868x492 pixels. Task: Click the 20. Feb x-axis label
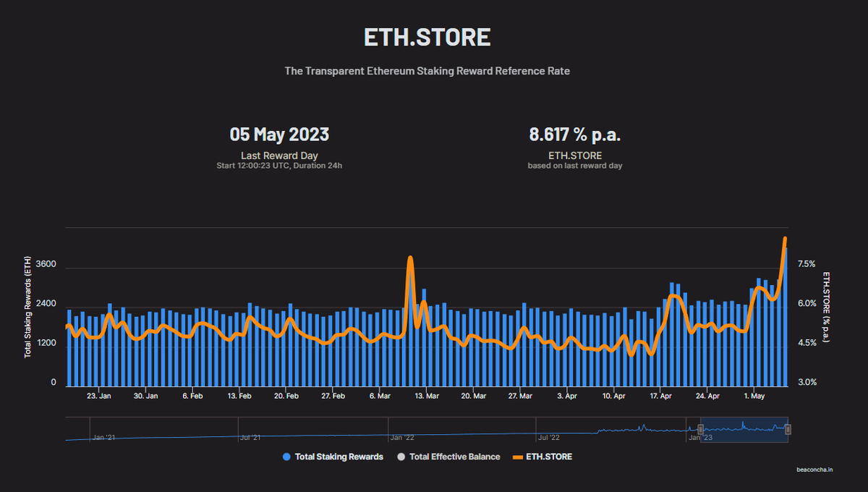click(287, 396)
